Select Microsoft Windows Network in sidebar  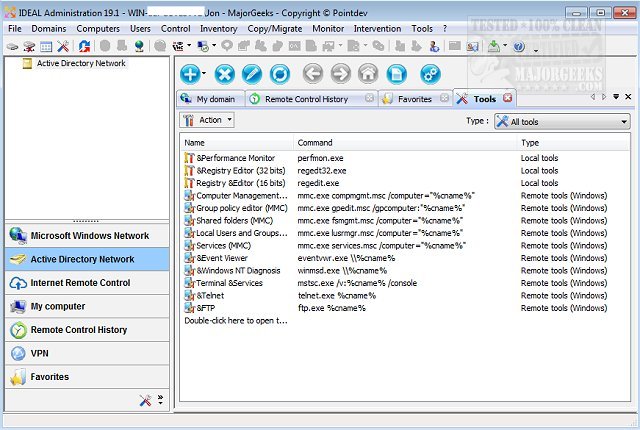[88, 236]
